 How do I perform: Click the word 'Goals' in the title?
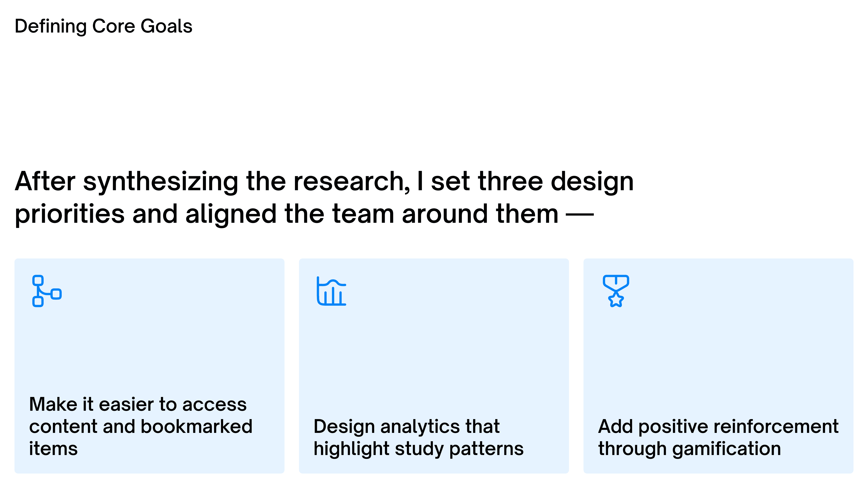tap(166, 26)
